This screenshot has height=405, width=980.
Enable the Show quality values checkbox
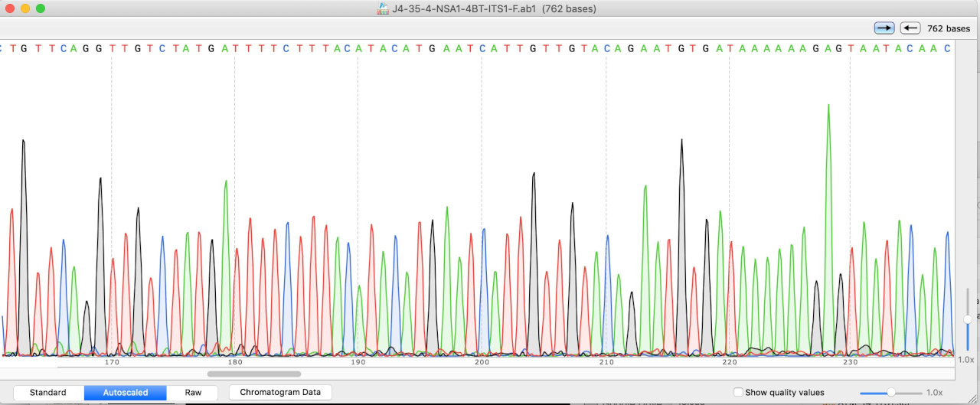[738, 393]
